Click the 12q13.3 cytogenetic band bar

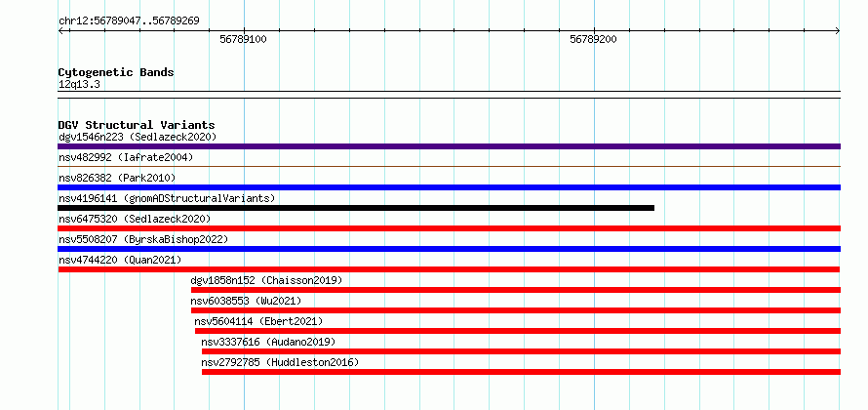449,95
